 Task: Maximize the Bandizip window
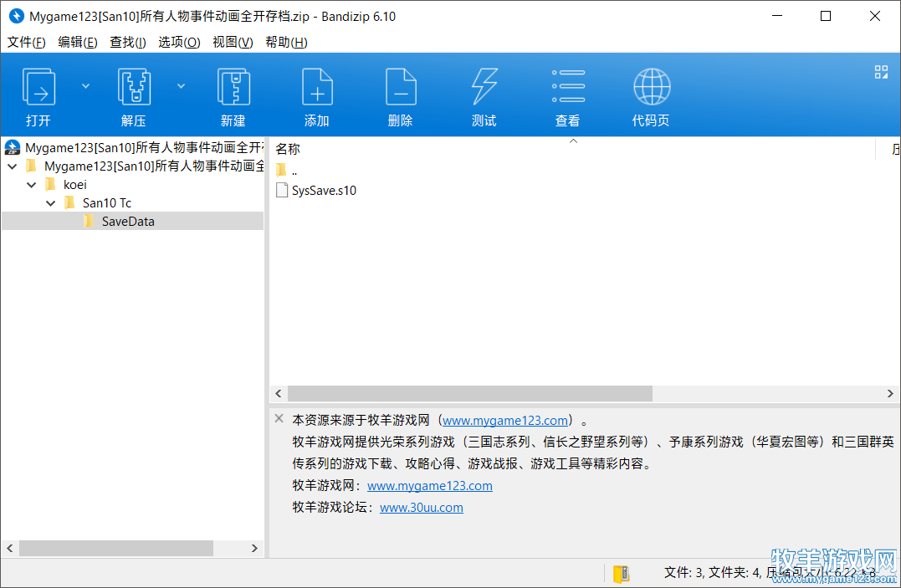coord(826,16)
